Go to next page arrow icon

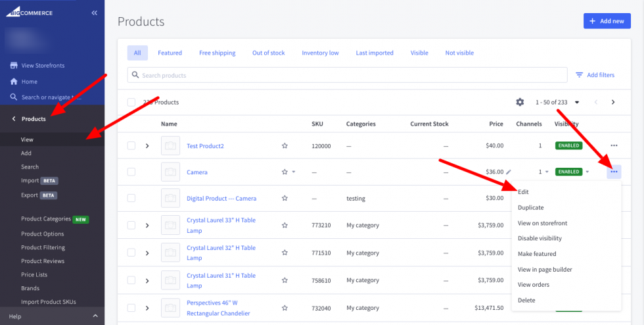point(613,102)
